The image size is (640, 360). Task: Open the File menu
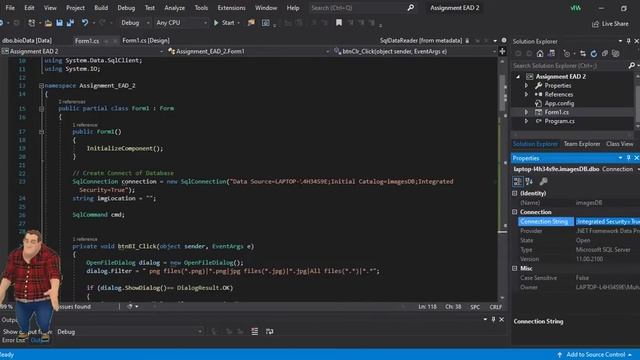[x=10, y=8]
